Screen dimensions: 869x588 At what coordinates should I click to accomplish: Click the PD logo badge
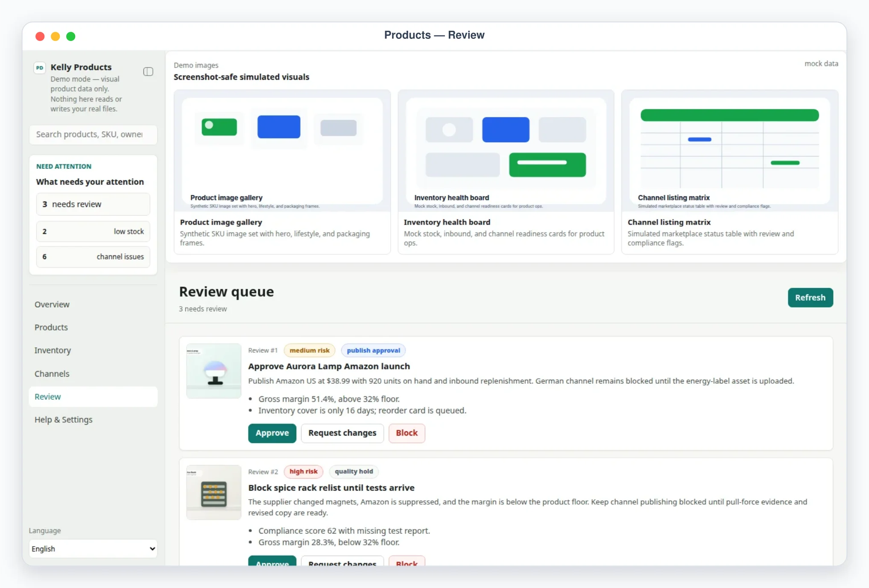click(40, 68)
